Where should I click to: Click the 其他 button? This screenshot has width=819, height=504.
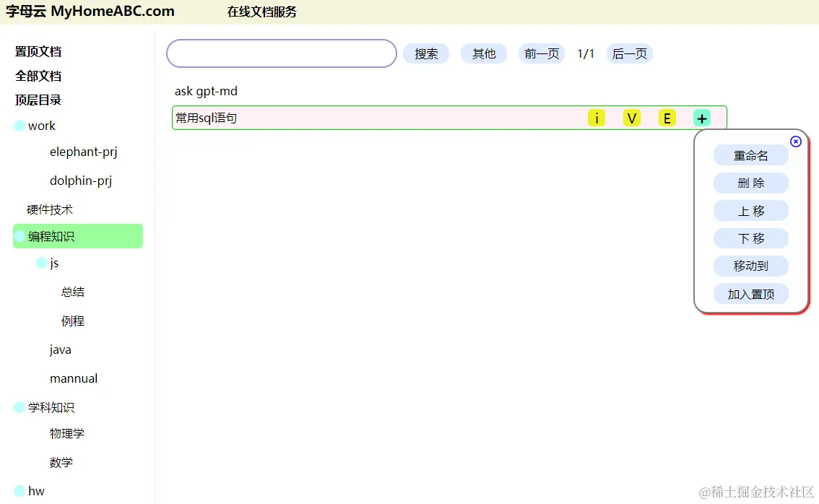[483, 53]
